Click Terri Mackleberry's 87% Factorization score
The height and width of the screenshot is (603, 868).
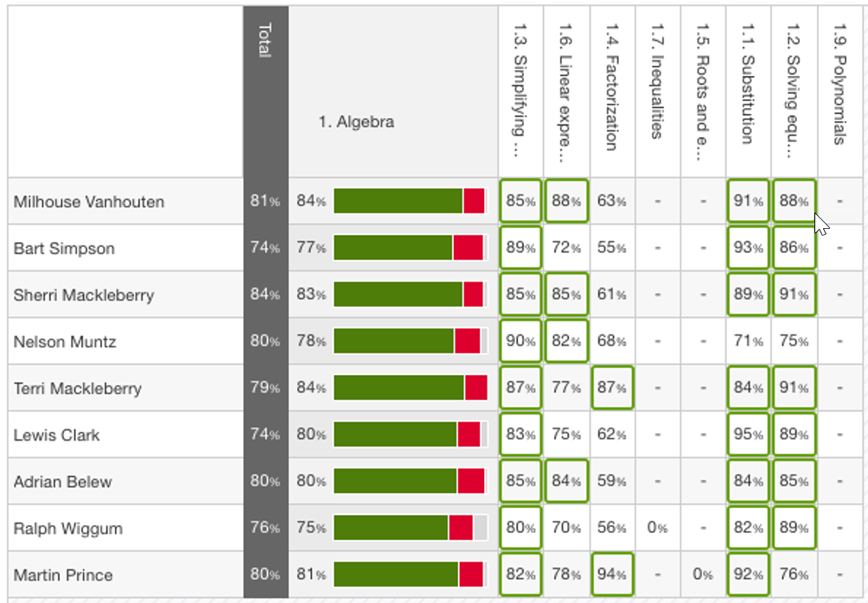[x=611, y=387]
